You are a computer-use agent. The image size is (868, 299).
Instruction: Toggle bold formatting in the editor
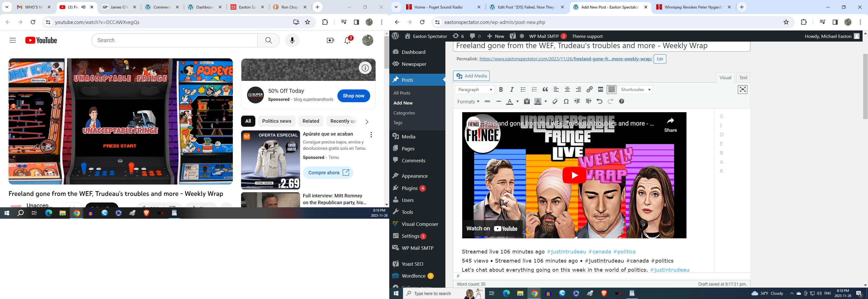[x=501, y=90]
